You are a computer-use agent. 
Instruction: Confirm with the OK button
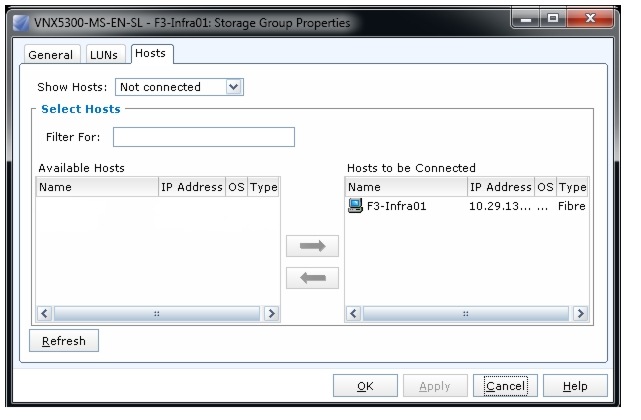point(365,386)
